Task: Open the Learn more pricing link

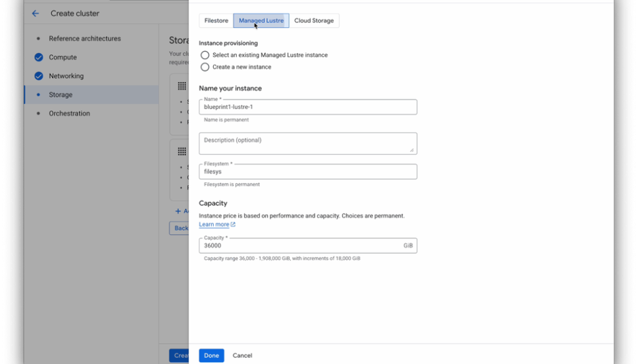Action: pyautogui.click(x=214, y=225)
